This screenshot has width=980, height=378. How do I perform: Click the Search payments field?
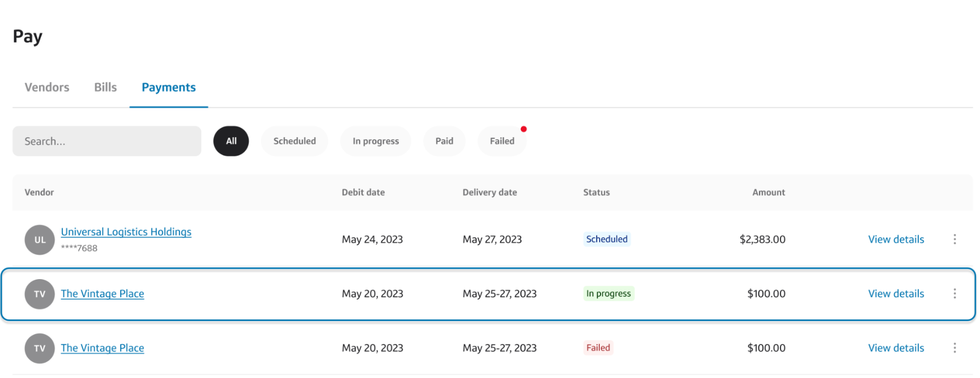pyautogui.click(x=106, y=141)
